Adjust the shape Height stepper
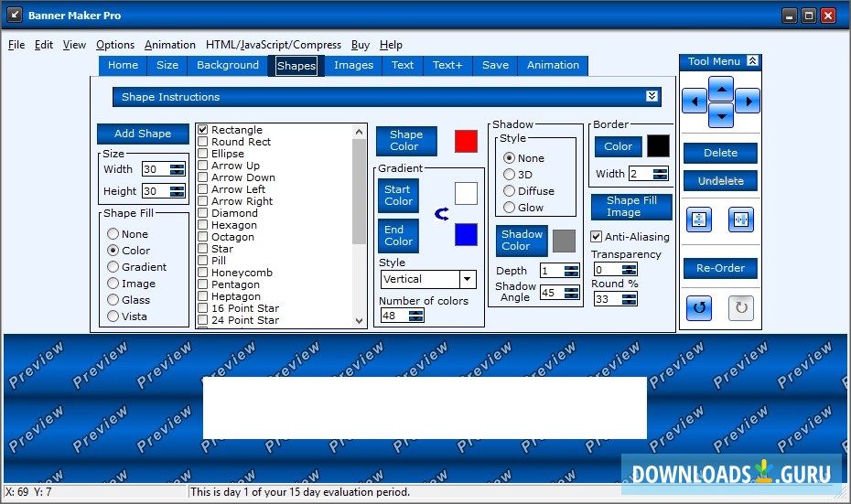The image size is (851, 504). pyautogui.click(x=177, y=191)
